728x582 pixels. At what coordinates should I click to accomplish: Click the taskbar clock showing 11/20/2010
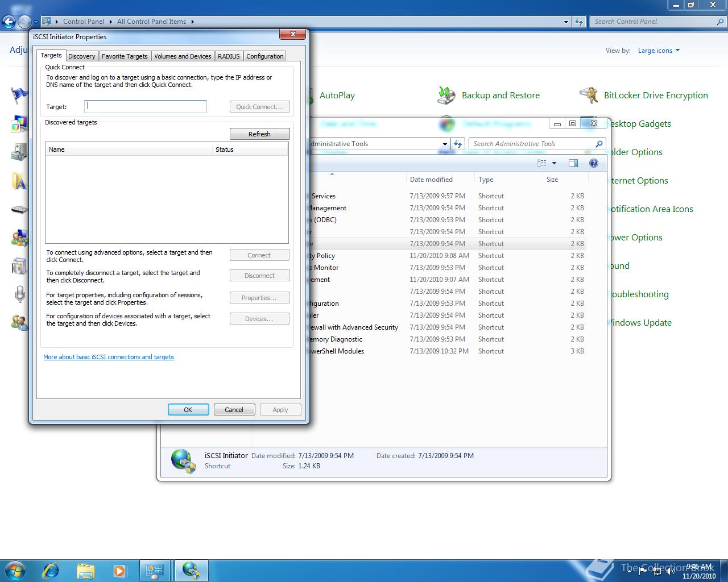click(x=699, y=571)
